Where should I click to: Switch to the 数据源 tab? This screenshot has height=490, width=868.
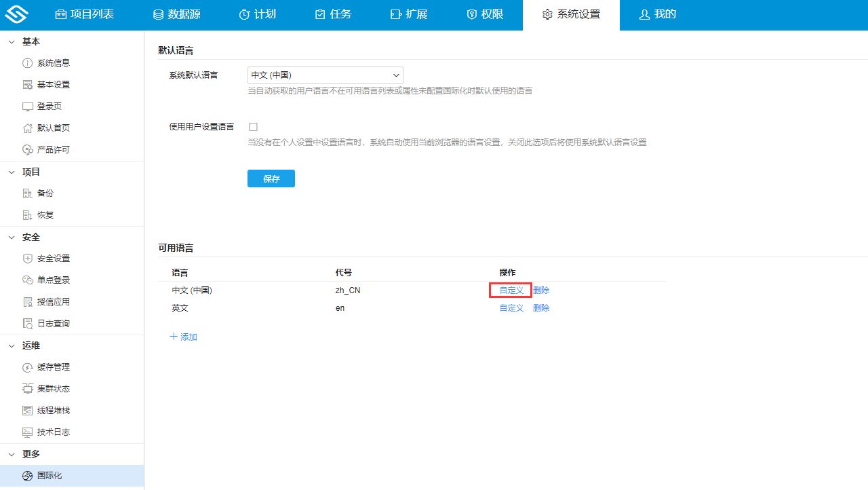pyautogui.click(x=176, y=14)
